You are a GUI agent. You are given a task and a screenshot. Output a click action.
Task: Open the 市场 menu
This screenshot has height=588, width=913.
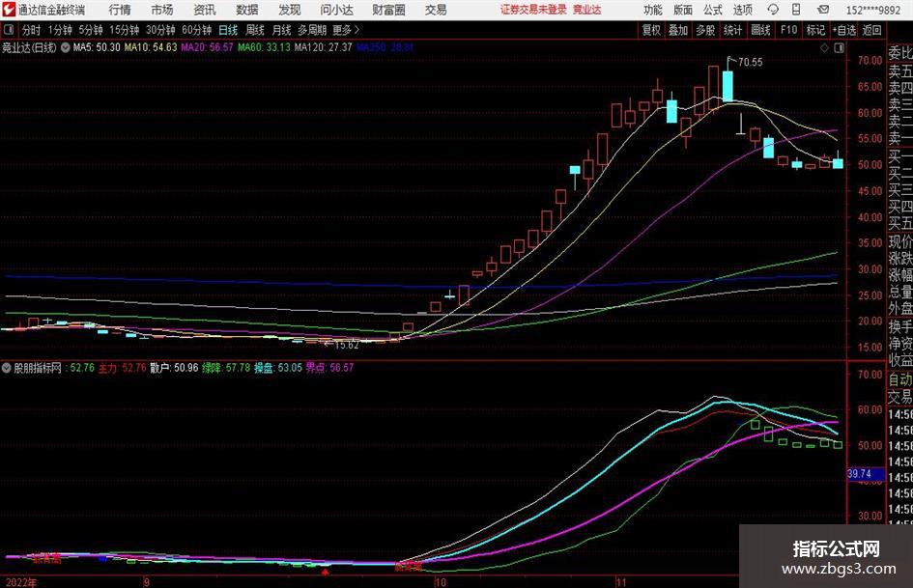click(162, 10)
